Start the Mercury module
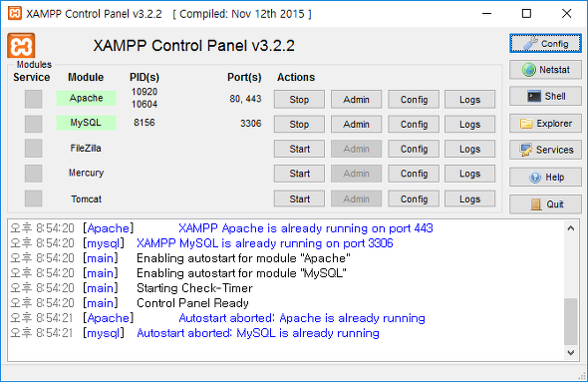The image size is (588, 382). point(299,174)
